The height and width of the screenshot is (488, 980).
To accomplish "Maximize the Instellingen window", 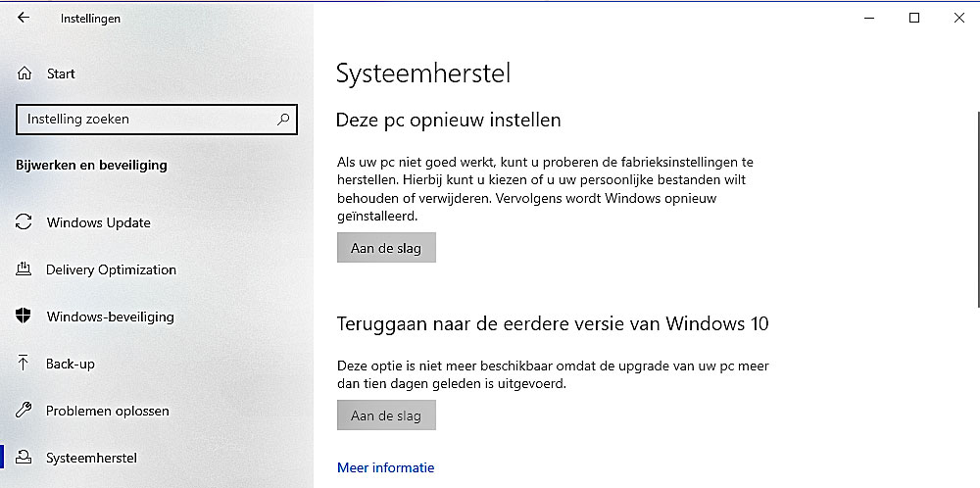I will pos(913,18).
